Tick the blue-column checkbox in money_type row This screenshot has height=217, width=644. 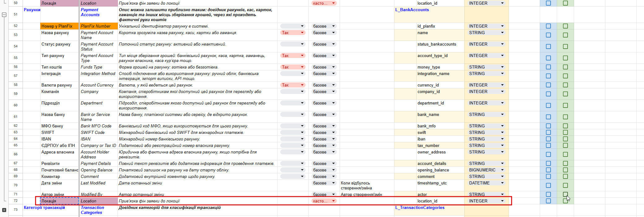pyautogui.click(x=548, y=67)
